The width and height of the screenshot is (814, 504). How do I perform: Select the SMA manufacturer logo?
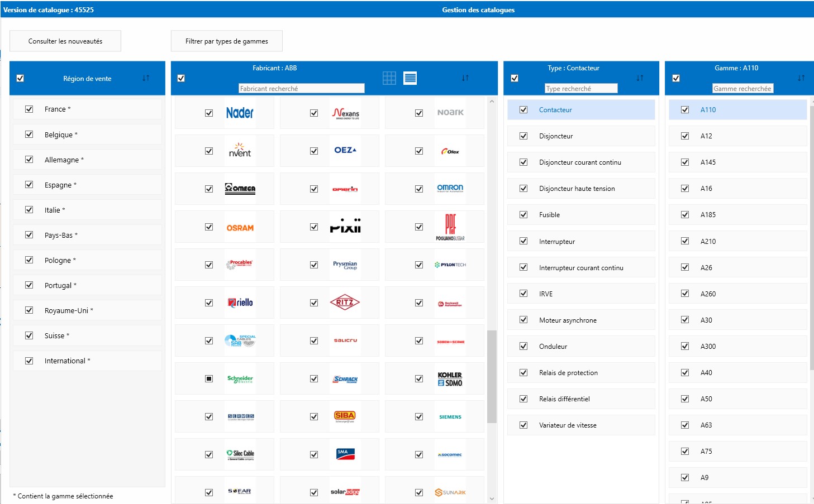tap(345, 454)
